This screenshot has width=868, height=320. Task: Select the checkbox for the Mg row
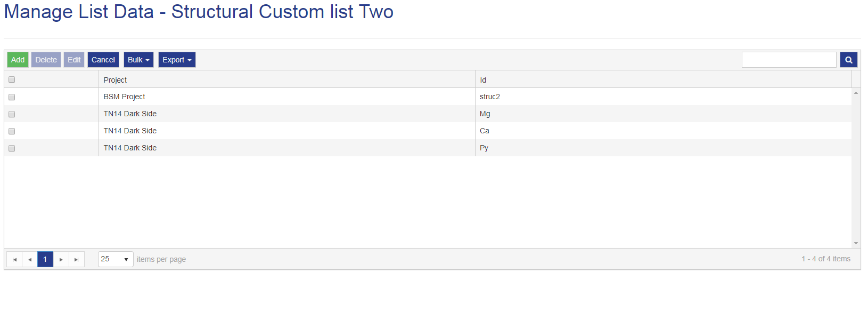coord(12,114)
